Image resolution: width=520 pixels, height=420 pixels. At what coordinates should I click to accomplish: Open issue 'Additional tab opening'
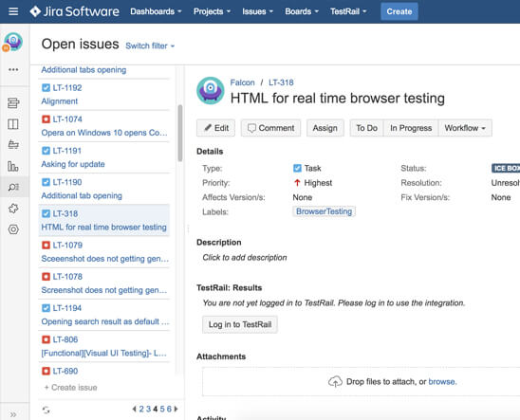pos(82,195)
